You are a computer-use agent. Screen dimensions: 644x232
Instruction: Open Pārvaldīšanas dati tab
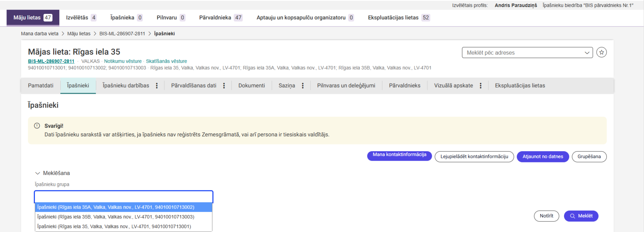(194, 86)
